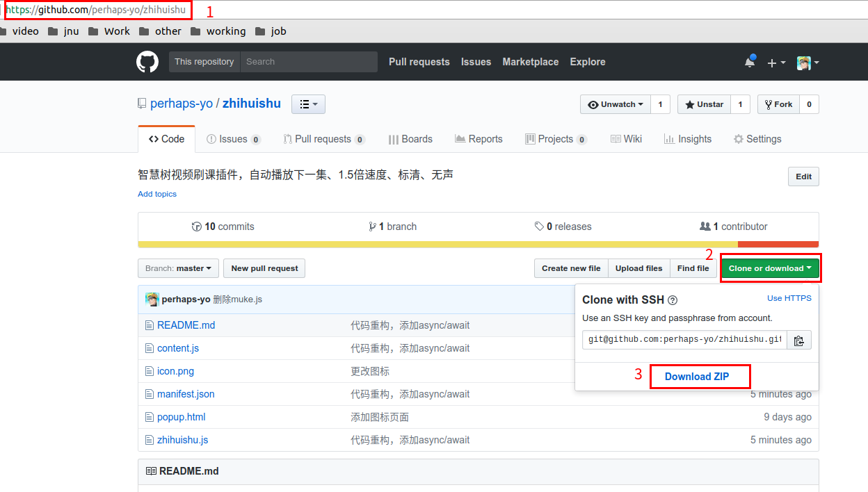Click the browser address bar URL

click(x=96, y=10)
